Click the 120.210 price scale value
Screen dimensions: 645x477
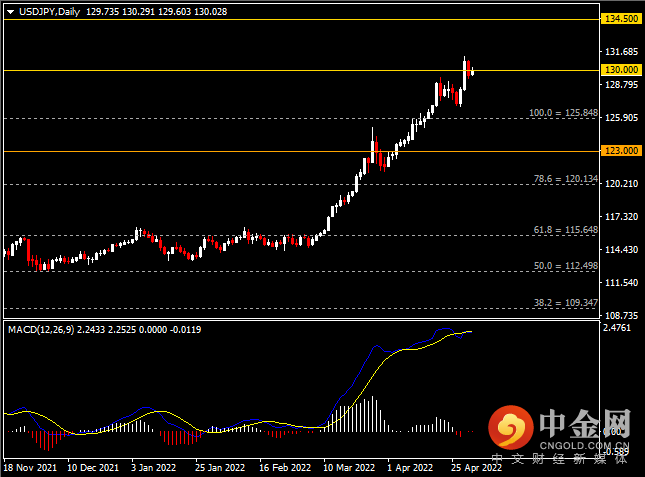tap(622, 184)
